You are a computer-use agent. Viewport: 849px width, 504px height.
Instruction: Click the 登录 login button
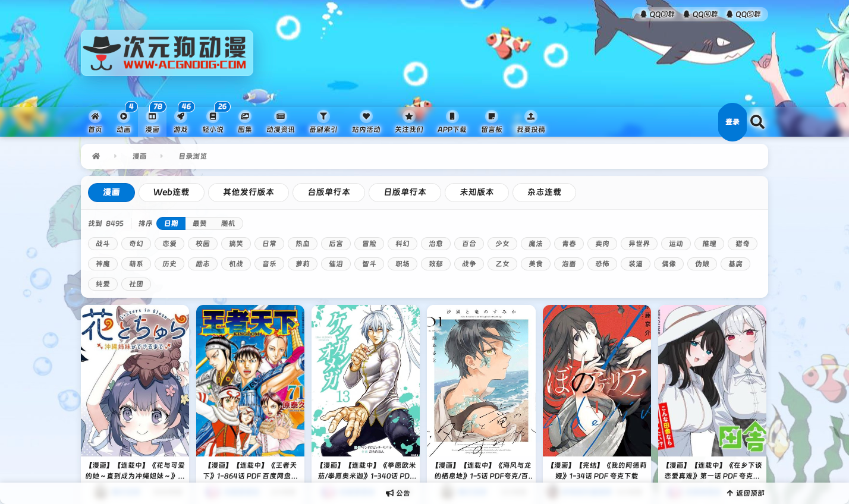[x=732, y=122]
